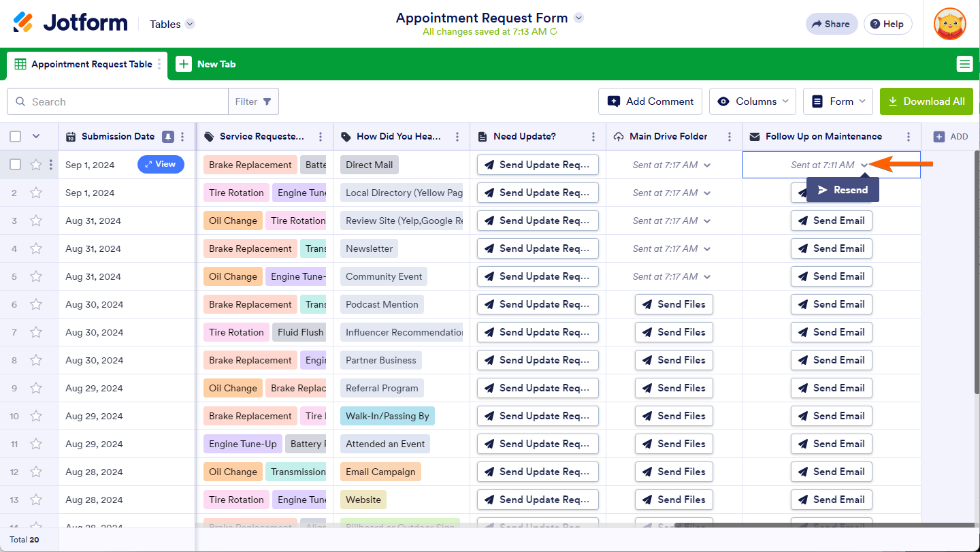Screen dimensions: 980x552
Task: Click the hamburger menu icon on green bar
Action: coord(964,64)
